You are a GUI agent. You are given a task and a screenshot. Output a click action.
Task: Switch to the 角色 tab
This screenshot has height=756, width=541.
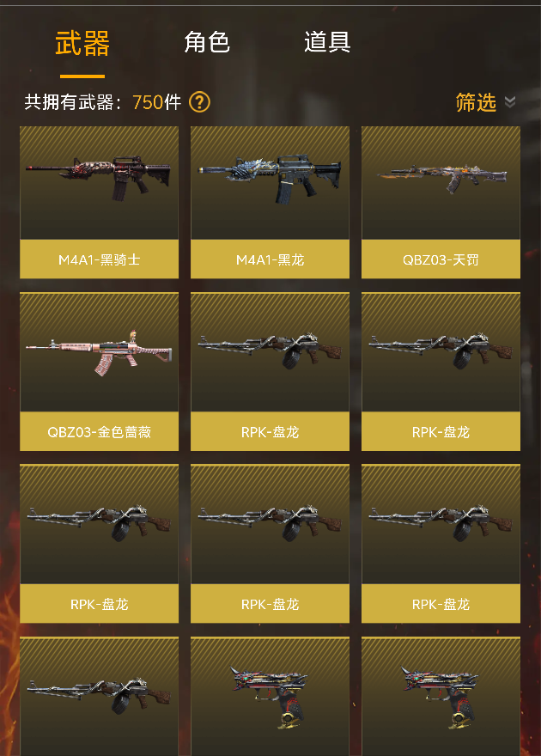(207, 42)
